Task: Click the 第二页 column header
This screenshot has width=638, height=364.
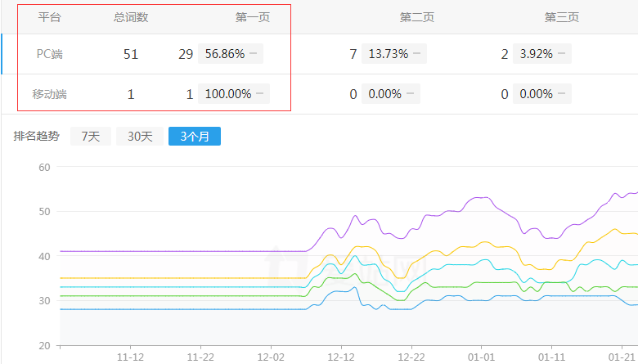Action: tap(416, 17)
